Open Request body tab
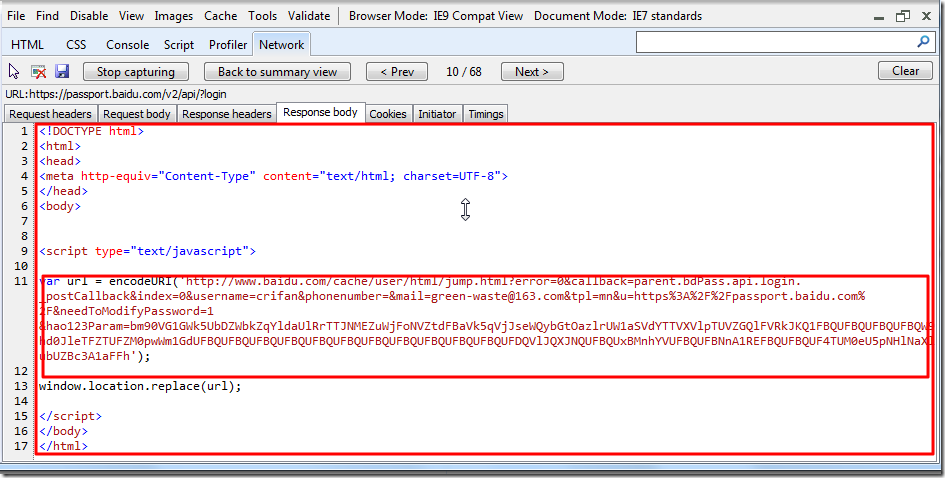Screen dimensions: 945x478 137,114
